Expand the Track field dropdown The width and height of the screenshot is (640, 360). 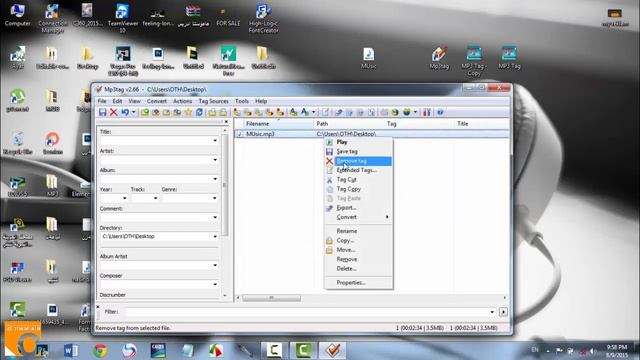coord(156,198)
